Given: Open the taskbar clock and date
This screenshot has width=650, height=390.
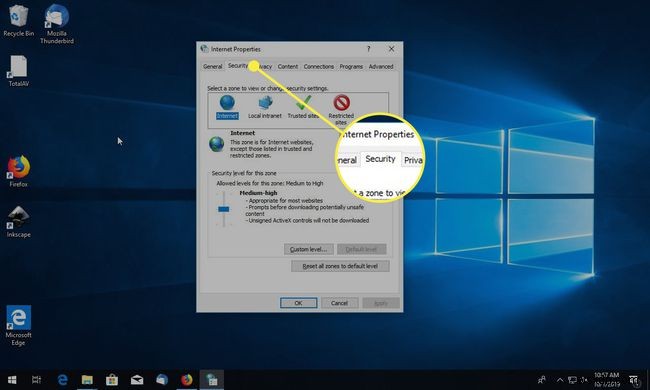Looking at the screenshot, I should (607, 380).
